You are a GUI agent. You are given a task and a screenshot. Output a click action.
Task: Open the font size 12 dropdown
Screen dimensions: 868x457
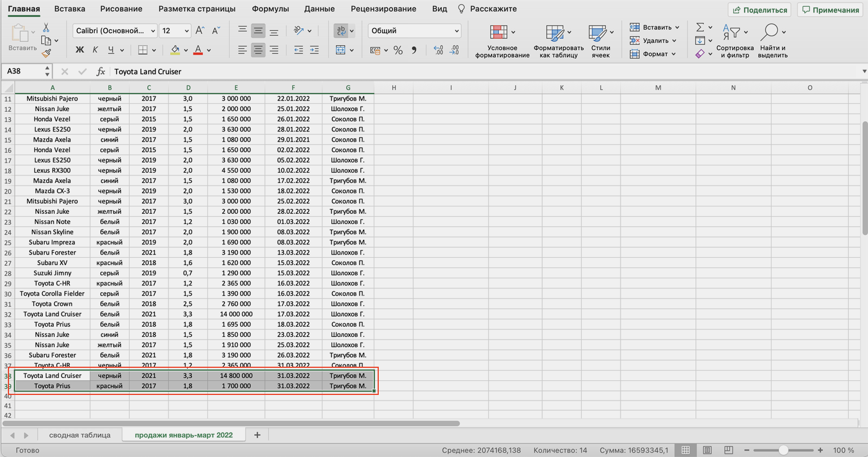pos(187,30)
